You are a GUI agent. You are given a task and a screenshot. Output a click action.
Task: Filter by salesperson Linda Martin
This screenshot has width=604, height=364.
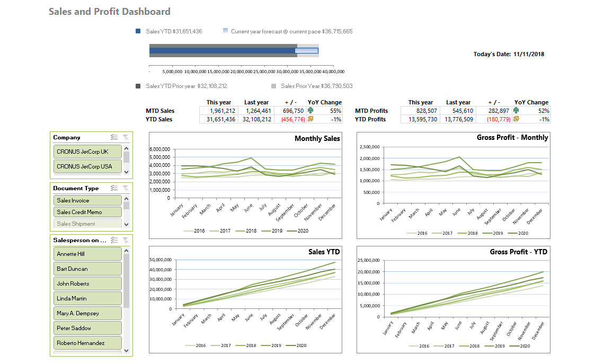(87, 298)
